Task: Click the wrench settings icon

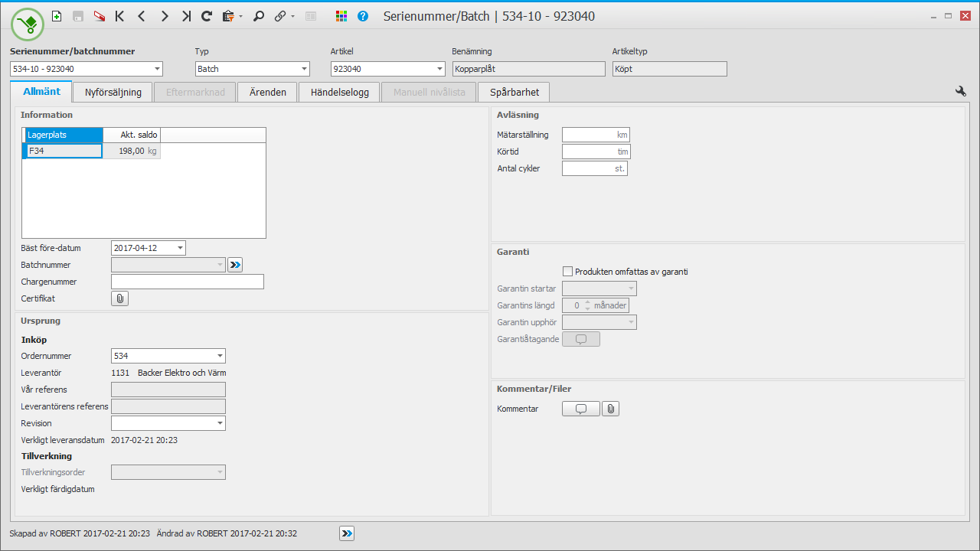Action: coord(961,91)
